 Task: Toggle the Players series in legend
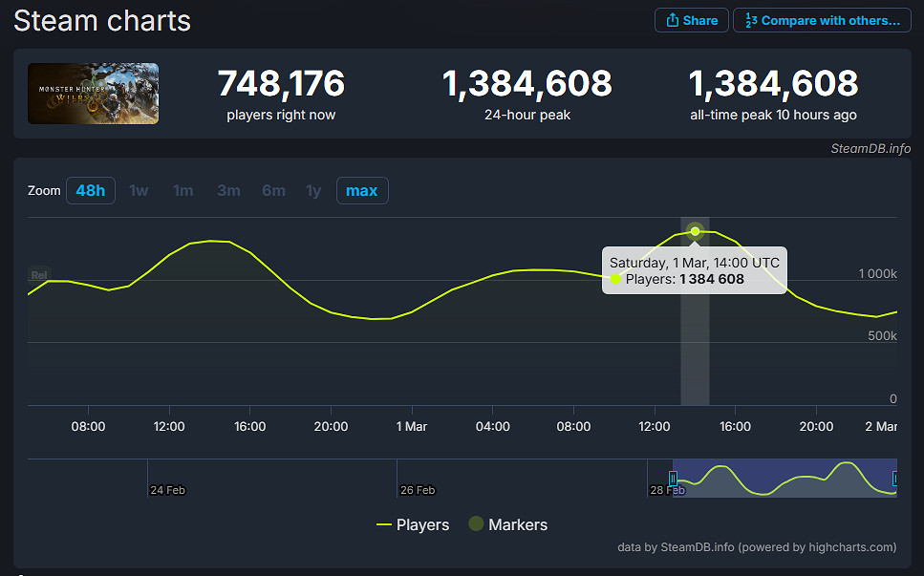pyautogui.click(x=413, y=524)
